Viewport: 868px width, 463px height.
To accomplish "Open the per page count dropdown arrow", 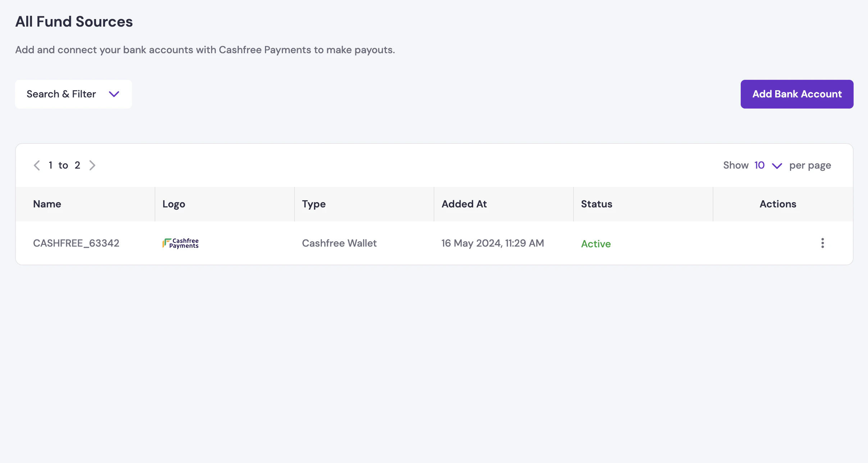I will pyautogui.click(x=777, y=166).
